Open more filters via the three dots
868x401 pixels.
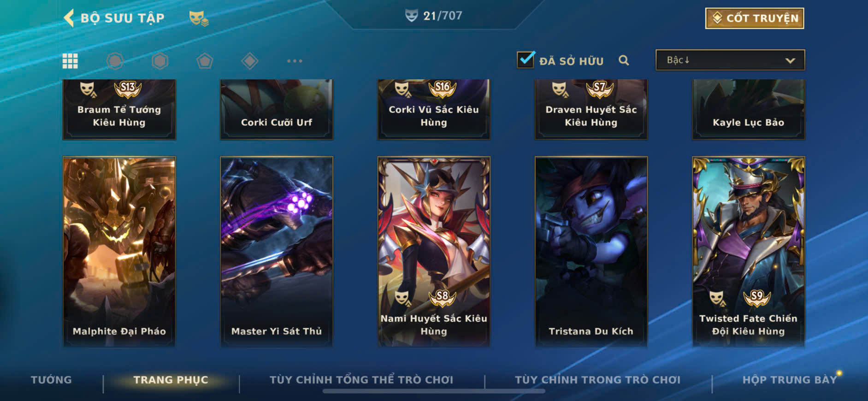[295, 61]
